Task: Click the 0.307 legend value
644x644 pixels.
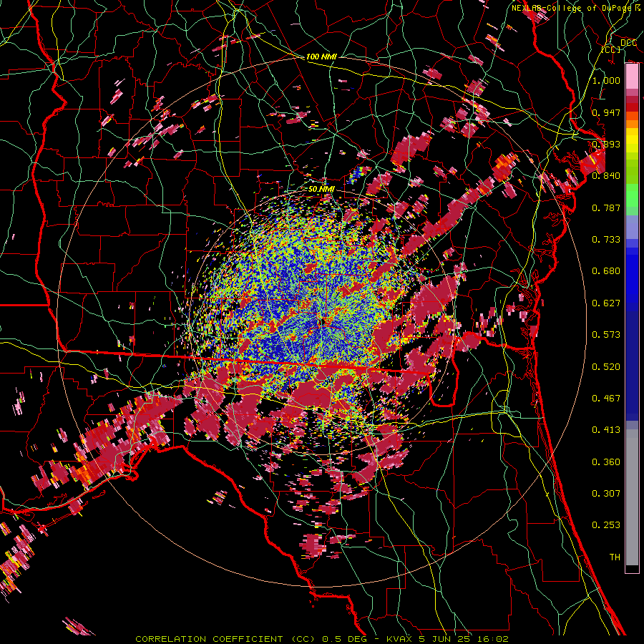Action: (606, 494)
